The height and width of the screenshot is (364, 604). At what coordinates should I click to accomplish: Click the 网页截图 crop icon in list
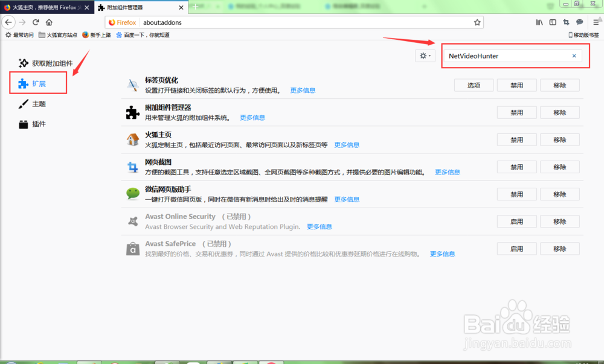[133, 167]
